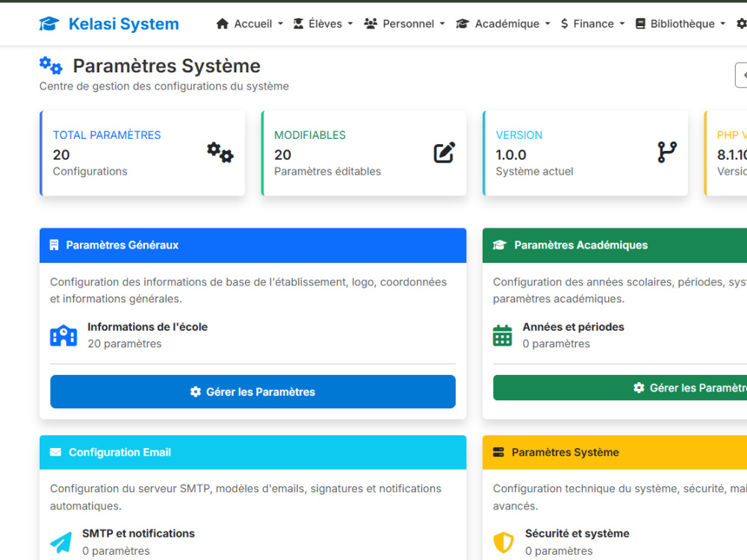
Task: Click the gears icon beside Paramètres Système title
Action: click(x=51, y=66)
